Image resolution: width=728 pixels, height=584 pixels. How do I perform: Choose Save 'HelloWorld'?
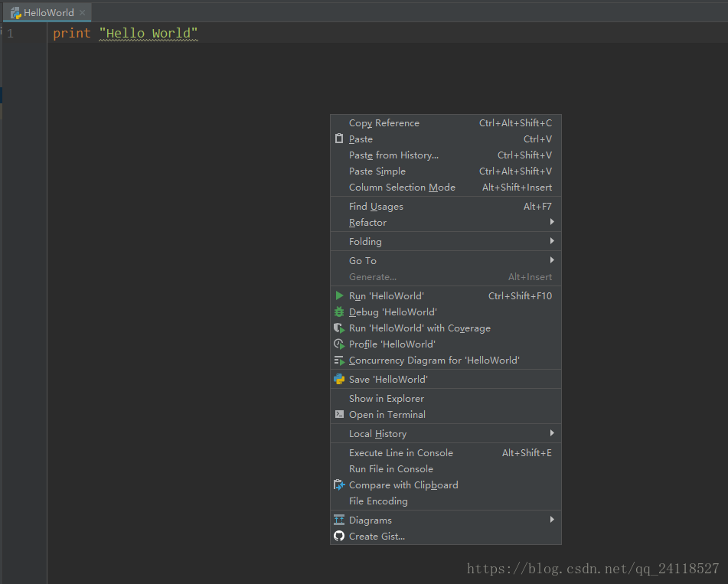pyautogui.click(x=446, y=380)
